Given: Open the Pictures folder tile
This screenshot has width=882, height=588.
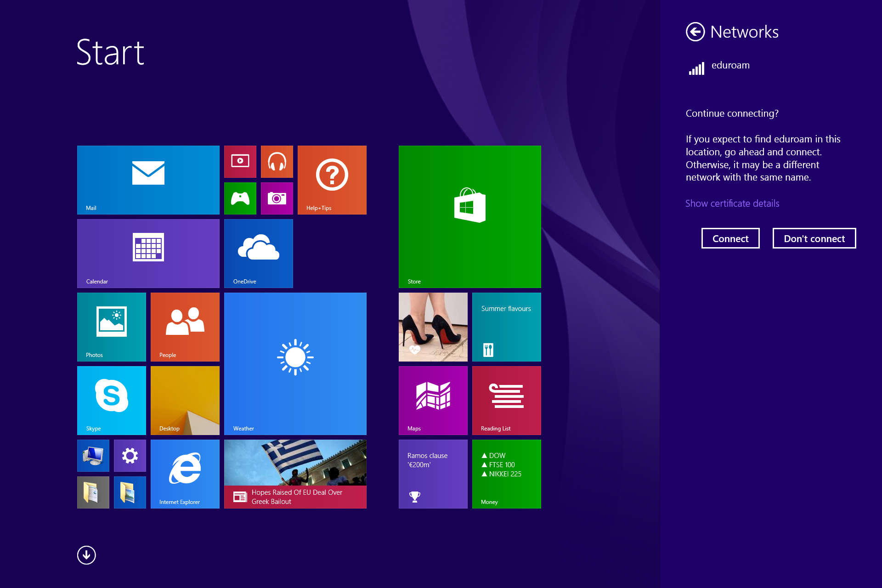Looking at the screenshot, I should coord(130,492).
